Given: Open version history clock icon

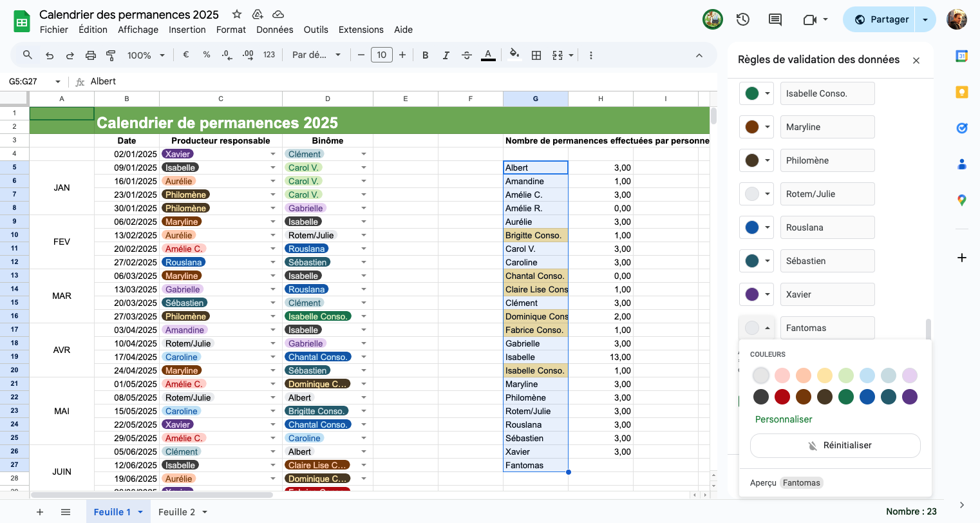Looking at the screenshot, I should [743, 19].
